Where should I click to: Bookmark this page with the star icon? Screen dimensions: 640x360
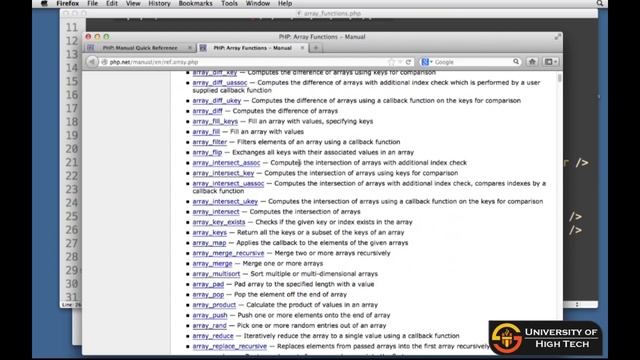tap(391, 62)
